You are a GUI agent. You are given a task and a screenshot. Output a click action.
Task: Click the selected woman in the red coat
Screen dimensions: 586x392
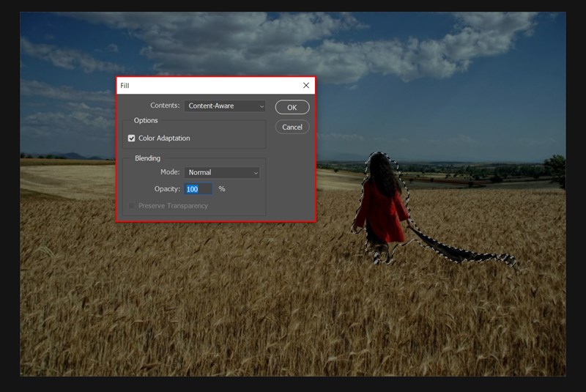tap(383, 210)
